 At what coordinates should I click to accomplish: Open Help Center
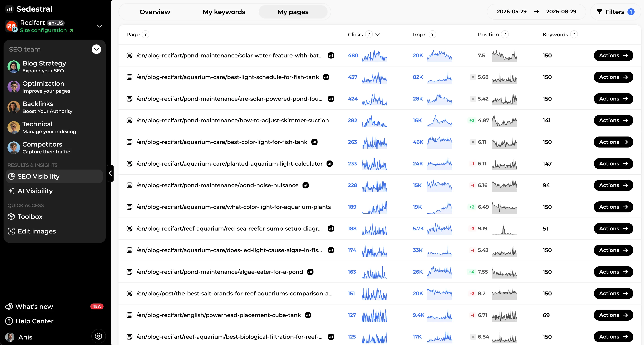coord(29,321)
